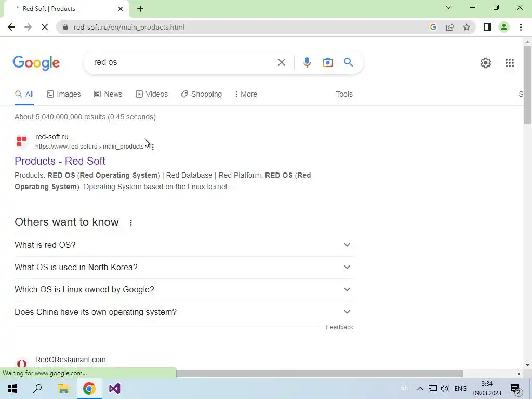
Task: Open the red-soft.ru result options dots
Action: [x=153, y=147]
